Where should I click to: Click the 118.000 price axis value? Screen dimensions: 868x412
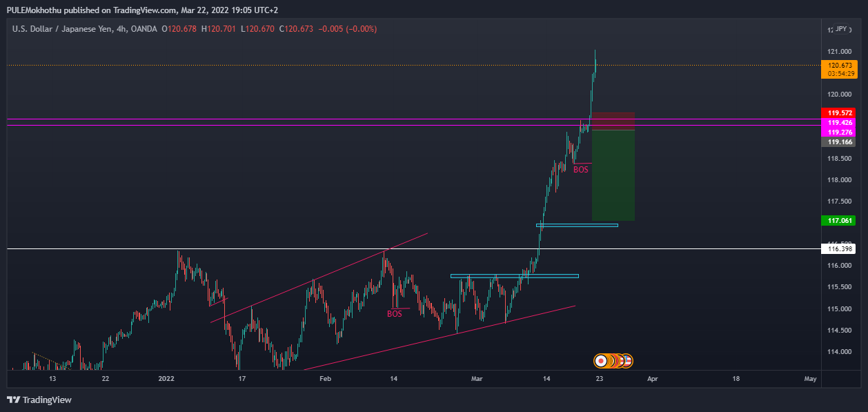pyautogui.click(x=839, y=180)
